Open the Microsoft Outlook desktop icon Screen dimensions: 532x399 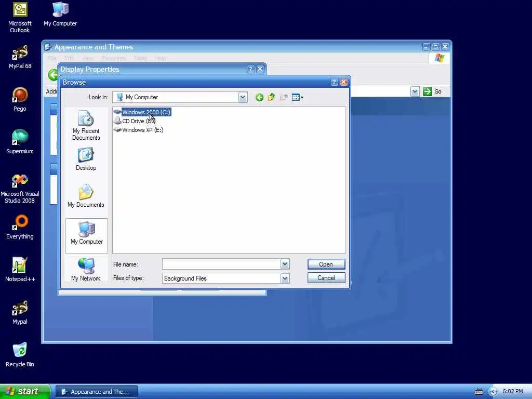(x=20, y=18)
